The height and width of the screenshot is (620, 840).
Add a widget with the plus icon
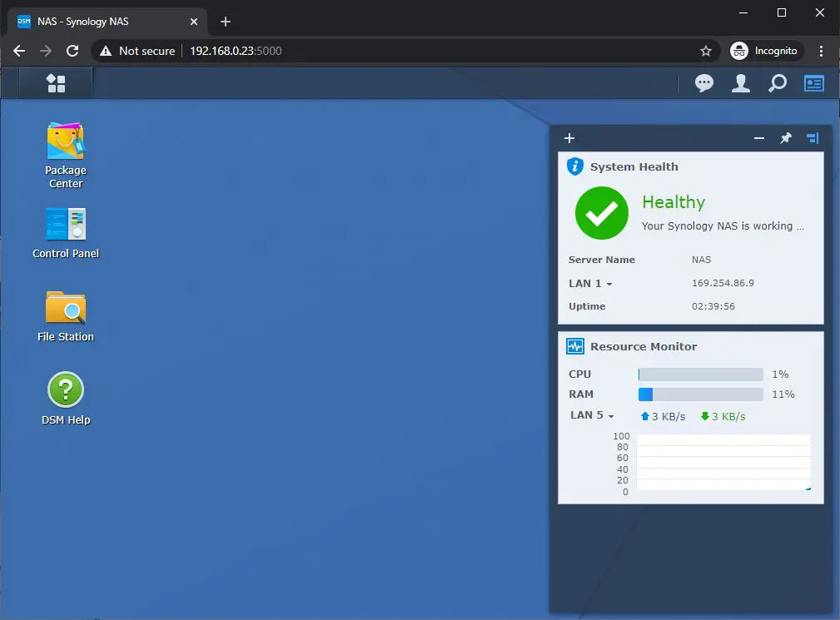click(x=569, y=138)
